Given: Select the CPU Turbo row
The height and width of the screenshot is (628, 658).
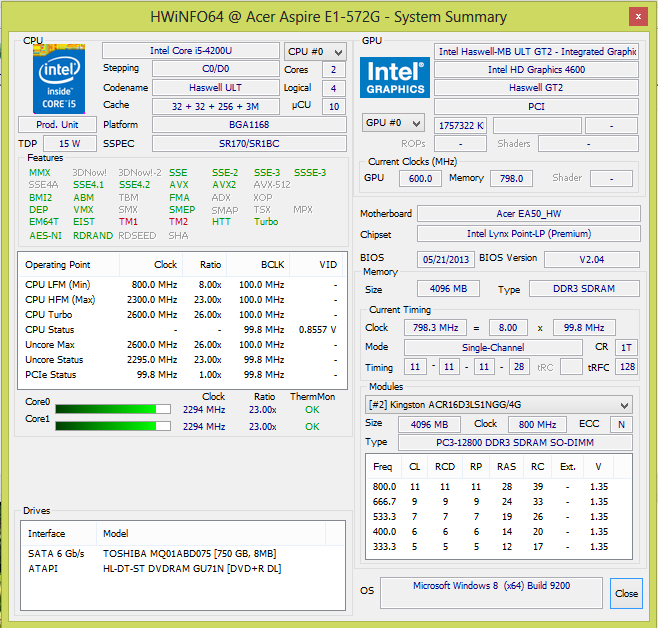Looking at the screenshot, I should pos(182,315).
